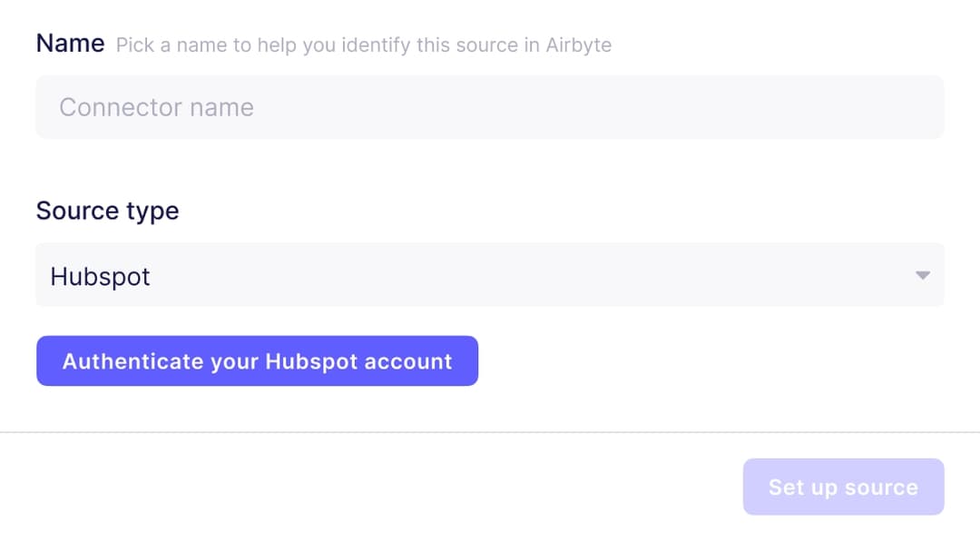Click the Source type label
Image resolution: width=980 pixels, height=542 pixels.
pyautogui.click(x=107, y=211)
